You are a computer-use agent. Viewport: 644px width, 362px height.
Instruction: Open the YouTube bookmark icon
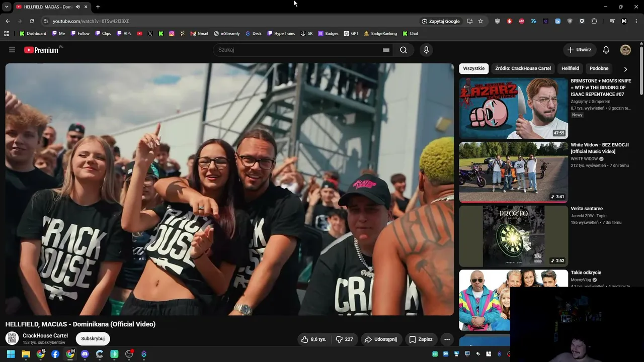(139, 34)
